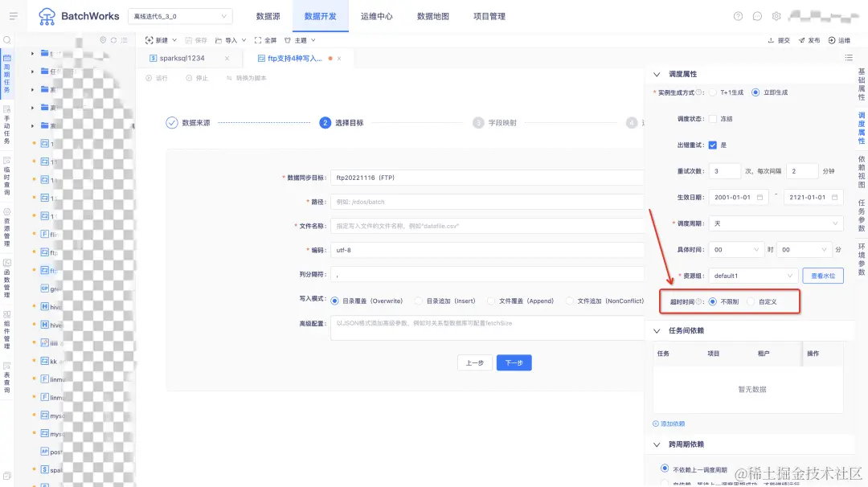Switch to 运维中心 top tab
The width and height of the screenshot is (868, 487).
click(377, 16)
